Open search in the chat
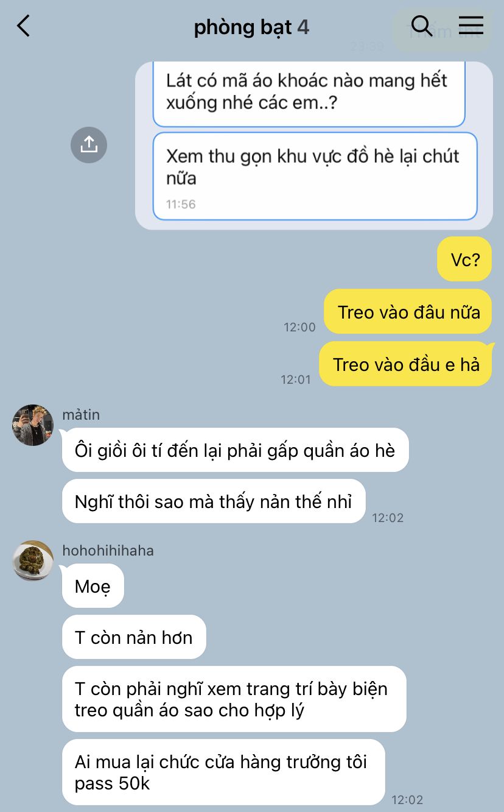Screen dimensions: 504x812 click(x=421, y=26)
